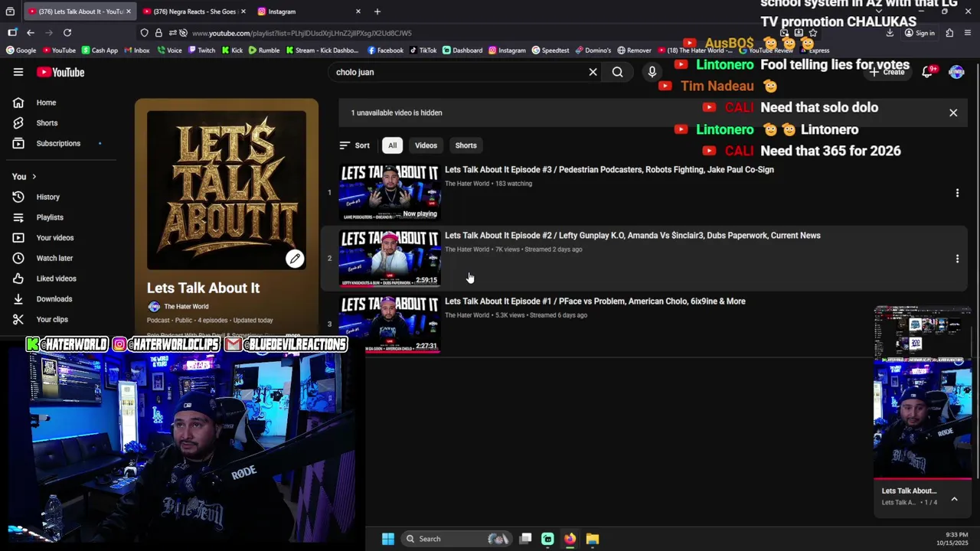This screenshot has height=551, width=980.
Task: Play the Episode #1 thumbnail
Action: click(390, 324)
